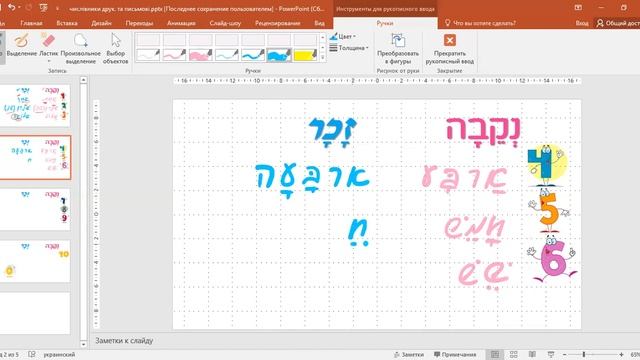The height and width of the screenshot is (360, 640).
Task: Click Преобразовать в фигуры button
Action: (x=398, y=49)
